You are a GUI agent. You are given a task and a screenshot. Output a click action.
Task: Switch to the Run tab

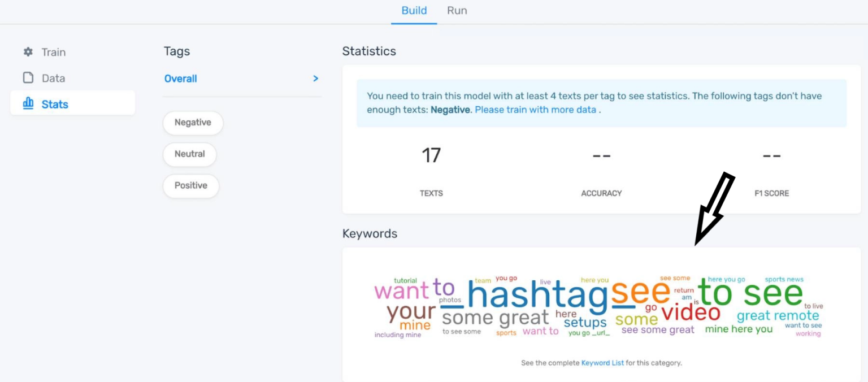click(457, 10)
